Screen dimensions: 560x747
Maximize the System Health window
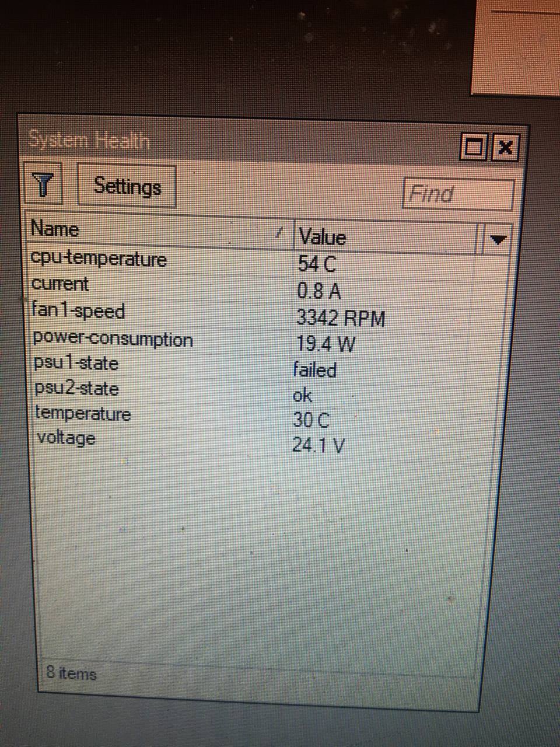tap(473, 146)
